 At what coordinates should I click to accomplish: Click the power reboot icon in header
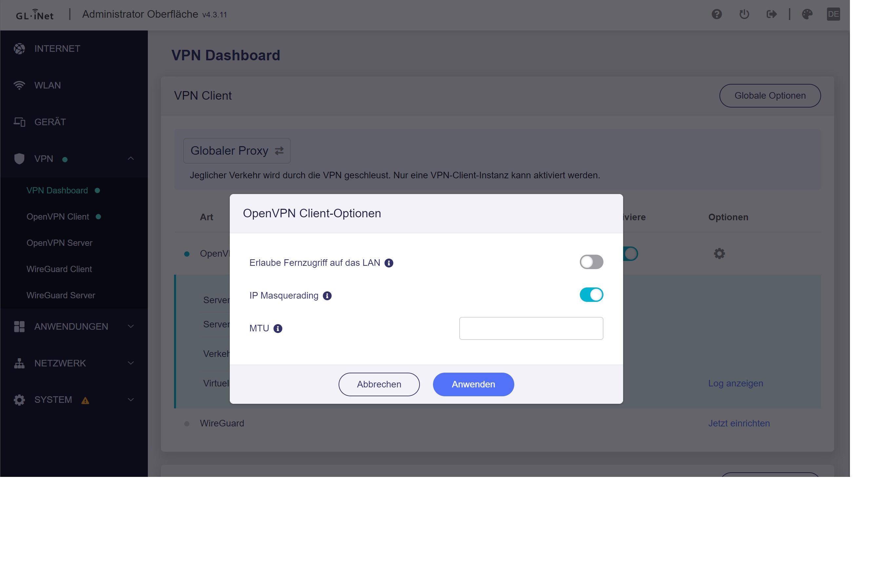[x=744, y=14]
